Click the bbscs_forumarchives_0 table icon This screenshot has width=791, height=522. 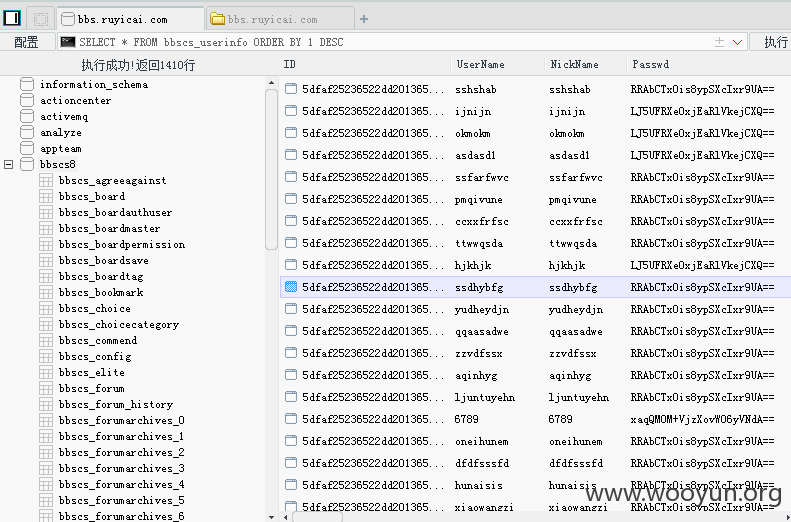[46, 421]
